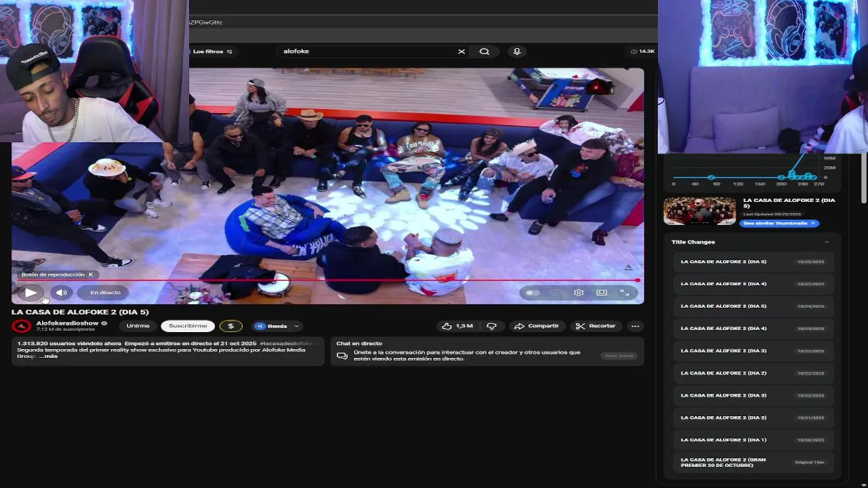Open the Alofokeradioshow channel avatar
The height and width of the screenshot is (488, 868).
[22, 326]
